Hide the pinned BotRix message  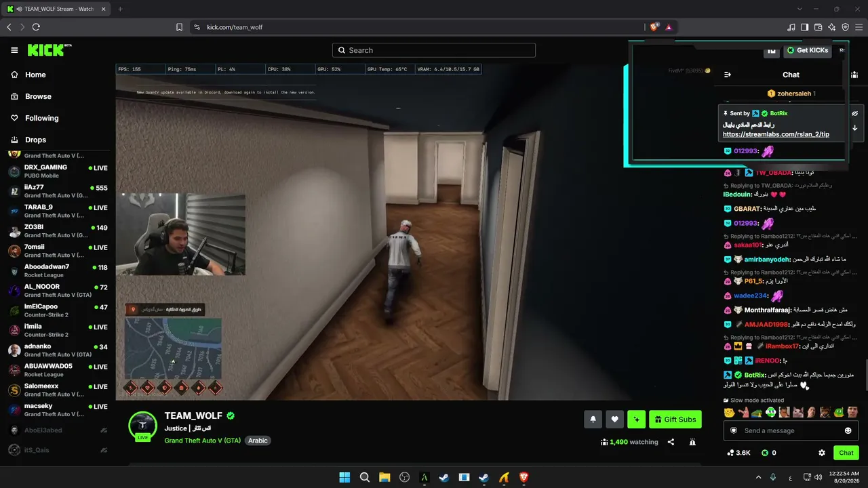[854, 114]
